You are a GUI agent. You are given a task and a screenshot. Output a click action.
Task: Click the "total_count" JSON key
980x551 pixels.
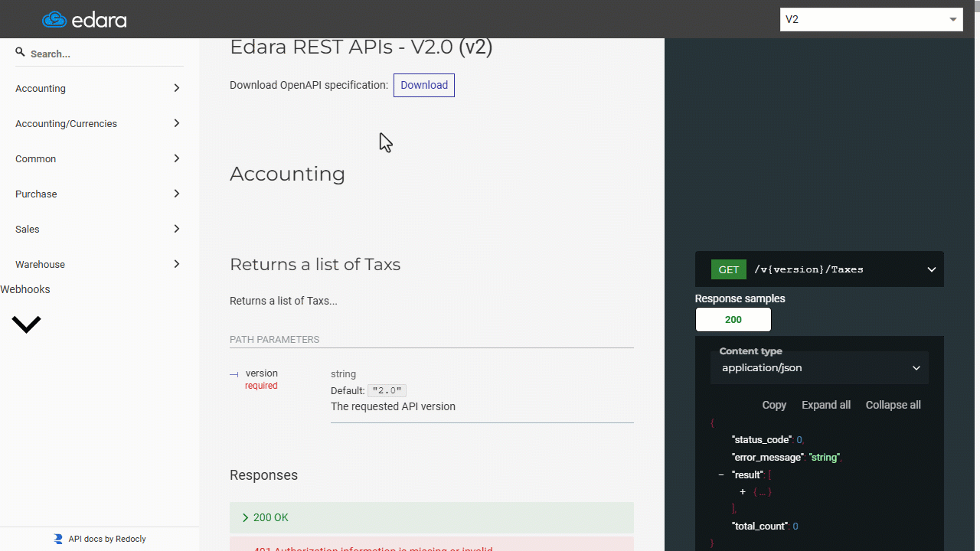(x=759, y=527)
